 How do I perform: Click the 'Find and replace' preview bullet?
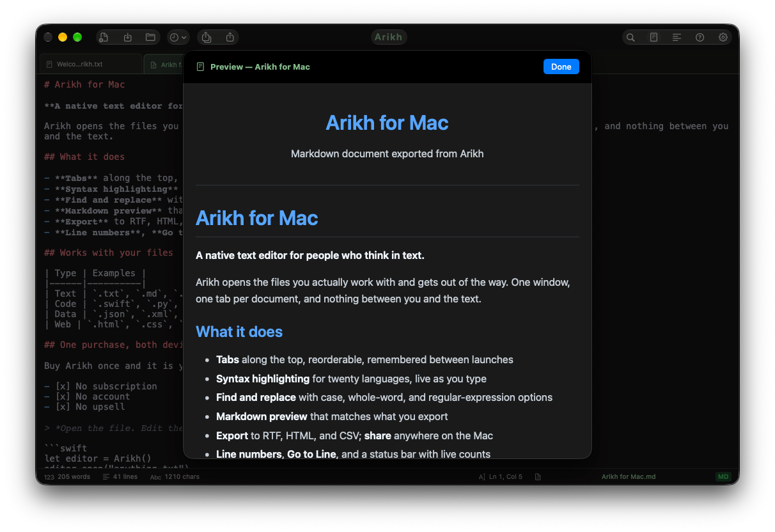pyautogui.click(x=384, y=397)
